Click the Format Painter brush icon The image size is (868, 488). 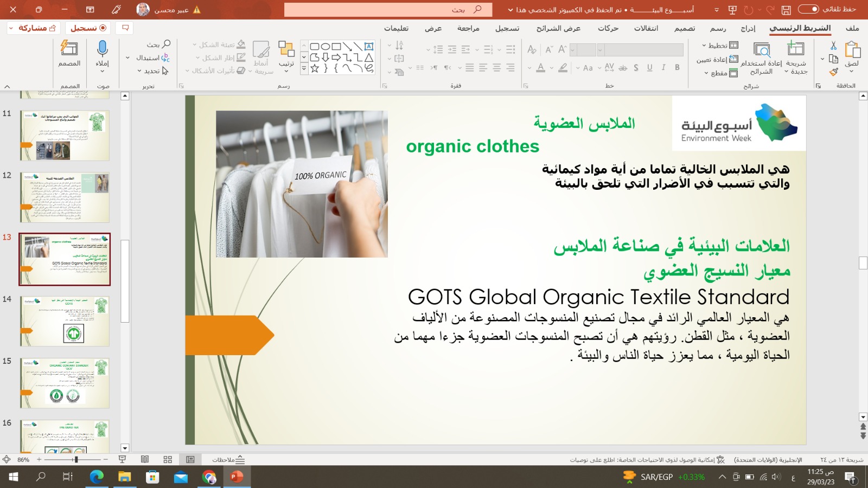point(834,72)
